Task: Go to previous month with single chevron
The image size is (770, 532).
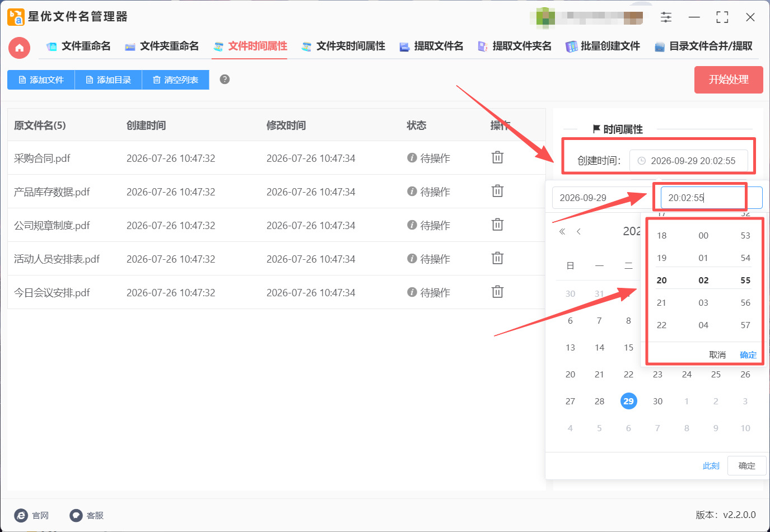Action: 578,231
